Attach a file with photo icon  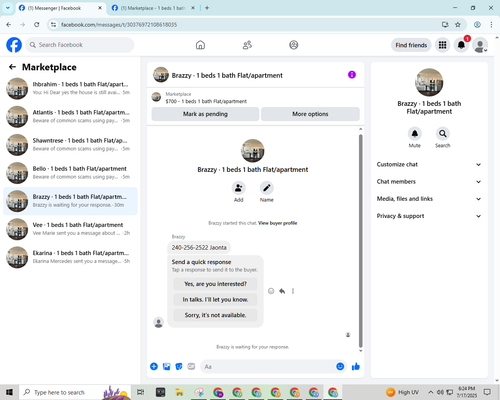(x=166, y=366)
